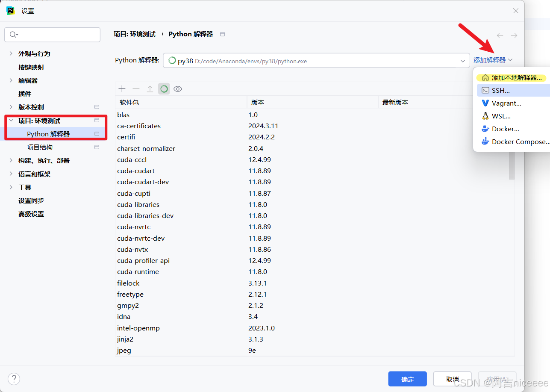Expand the 外观与行为 section
Viewport: 550px width, 392px height.
click(x=11, y=53)
